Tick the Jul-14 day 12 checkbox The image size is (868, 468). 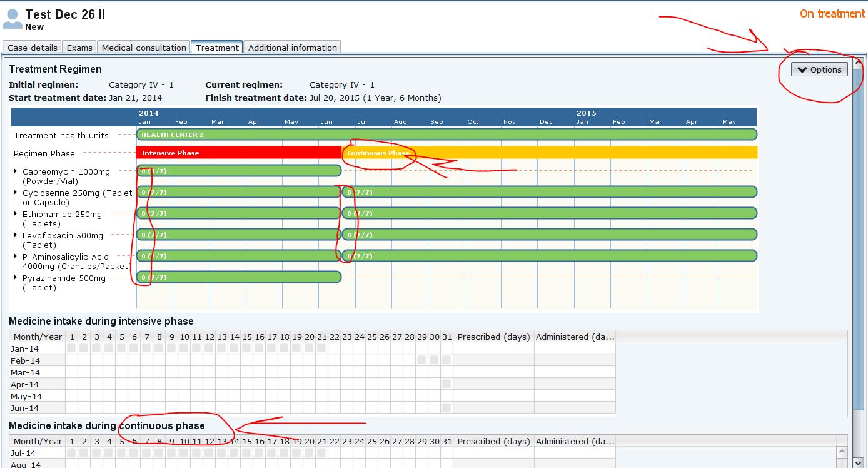pos(209,453)
